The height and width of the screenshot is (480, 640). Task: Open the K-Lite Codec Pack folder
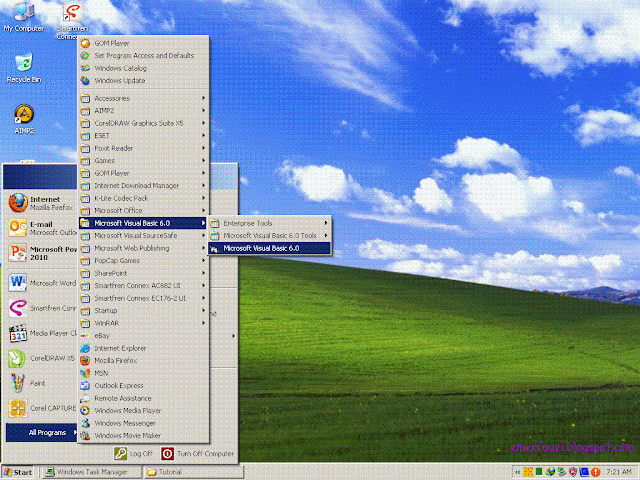(x=144, y=198)
